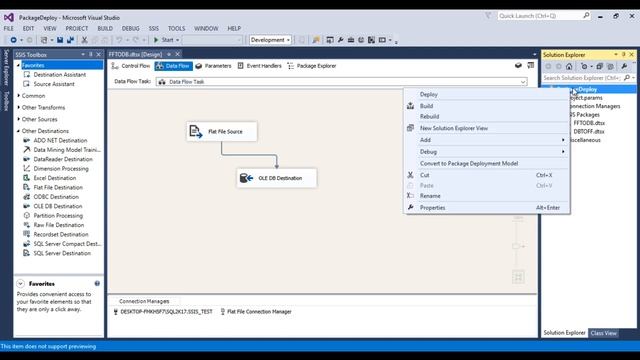Viewport: 640px width, 360px height.
Task: Collapse the Favorites description panel chevron
Action: pyautogui.click(x=20, y=283)
